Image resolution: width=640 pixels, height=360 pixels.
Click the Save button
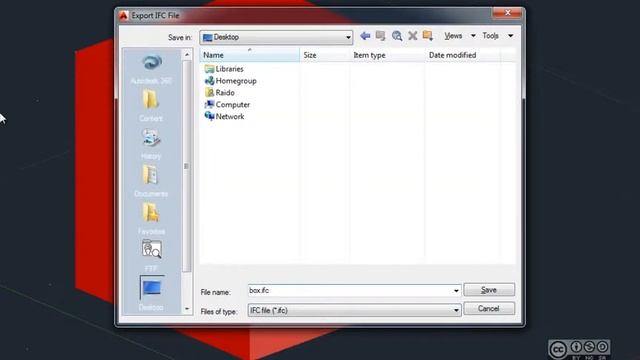[x=489, y=290]
